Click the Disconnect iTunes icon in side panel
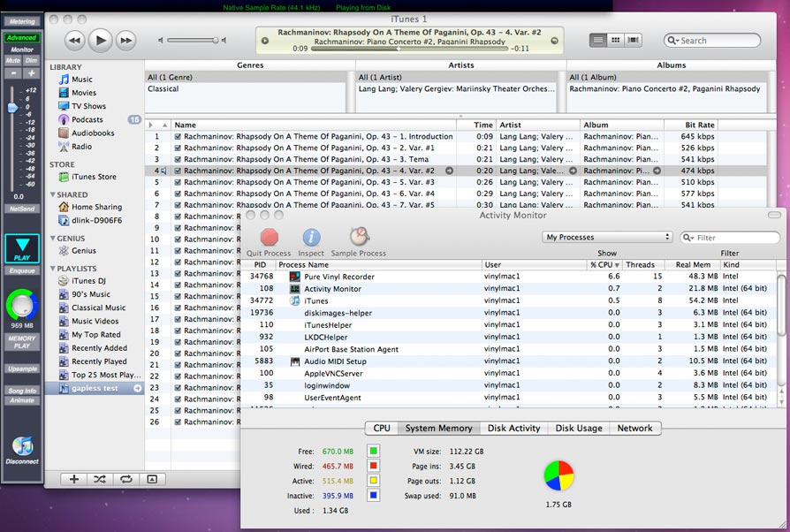Screen dimensions: 790x532 point(22,446)
